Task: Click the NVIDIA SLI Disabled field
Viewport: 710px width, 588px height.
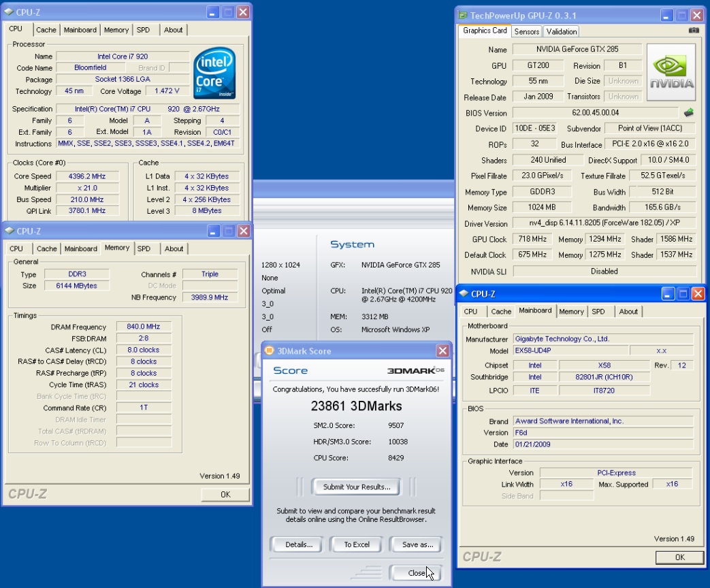Action: 604,271
